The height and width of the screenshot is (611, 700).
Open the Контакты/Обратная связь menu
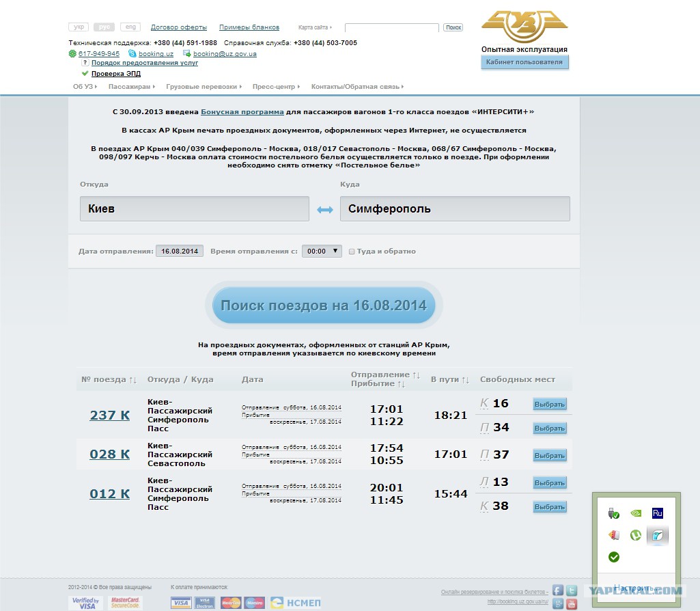[358, 87]
